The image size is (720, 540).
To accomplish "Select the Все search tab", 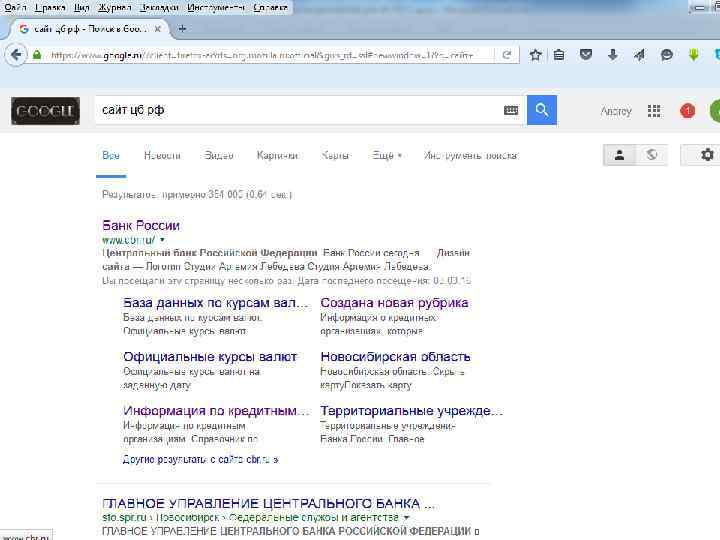I will click(x=111, y=155).
